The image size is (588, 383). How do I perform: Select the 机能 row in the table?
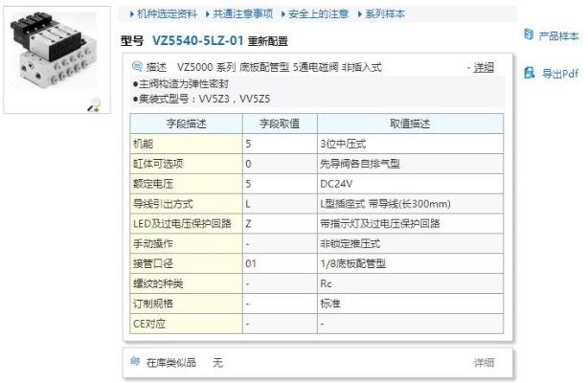click(186, 143)
